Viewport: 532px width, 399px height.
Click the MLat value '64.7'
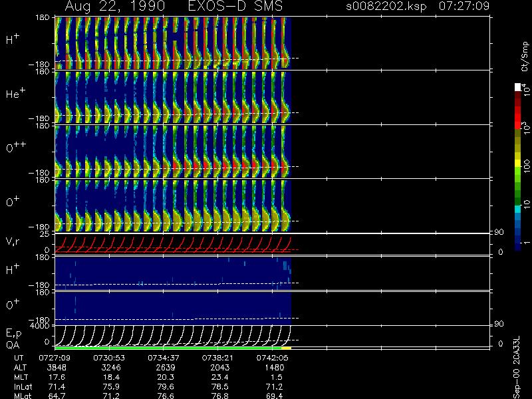point(57,396)
